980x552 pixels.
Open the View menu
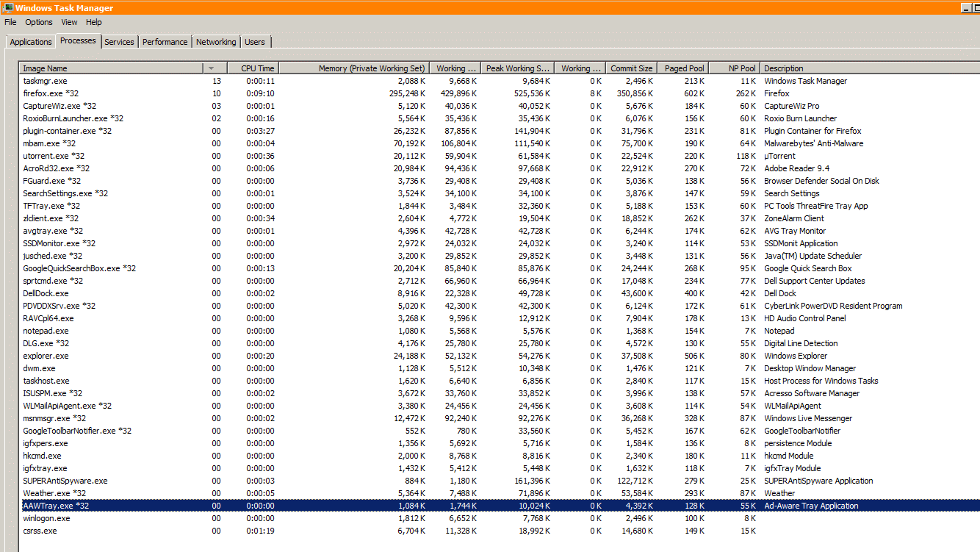click(70, 22)
